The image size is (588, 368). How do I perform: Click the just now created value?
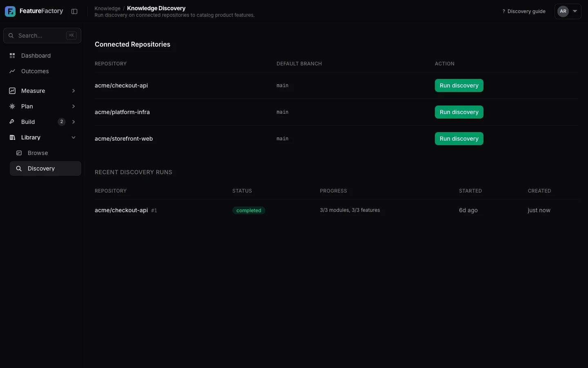[539, 210]
